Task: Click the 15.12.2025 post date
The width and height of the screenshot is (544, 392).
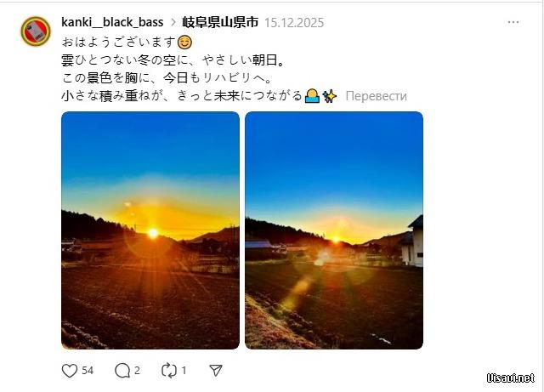Action: (294, 23)
